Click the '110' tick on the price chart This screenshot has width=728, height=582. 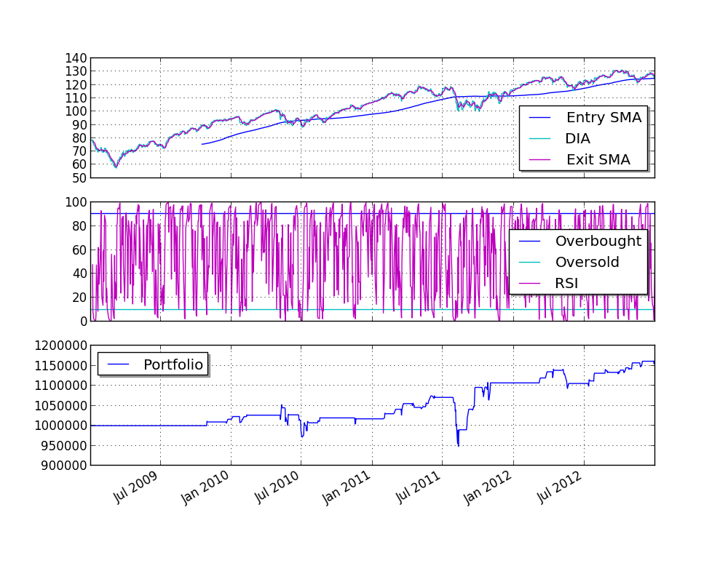76,98
